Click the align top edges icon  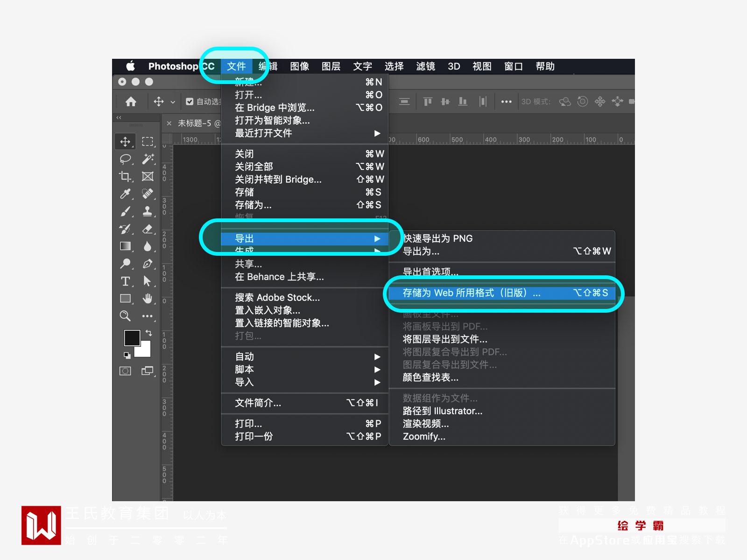[x=428, y=101]
